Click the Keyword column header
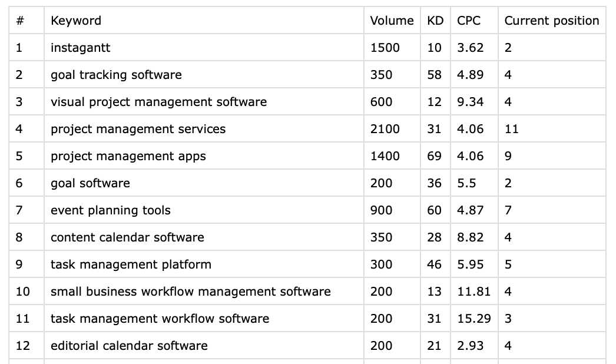The height and width of the screenshot is (364, 616). pos(76,21)
